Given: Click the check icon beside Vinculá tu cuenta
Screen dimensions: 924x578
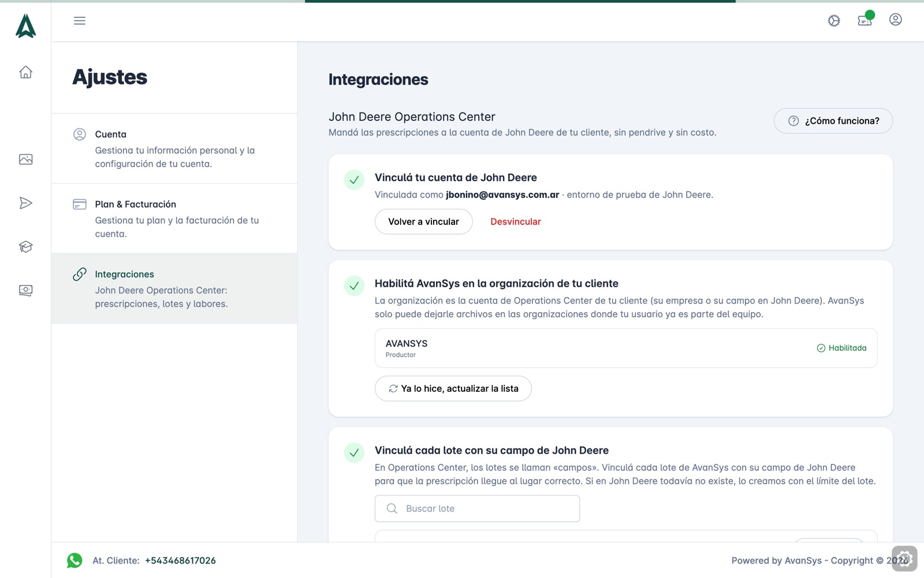Looking at the screenshot, I should (x=354, y=180).
